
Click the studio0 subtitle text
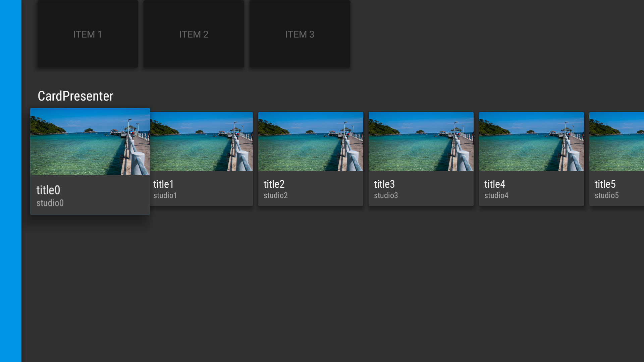click(50, 203)
